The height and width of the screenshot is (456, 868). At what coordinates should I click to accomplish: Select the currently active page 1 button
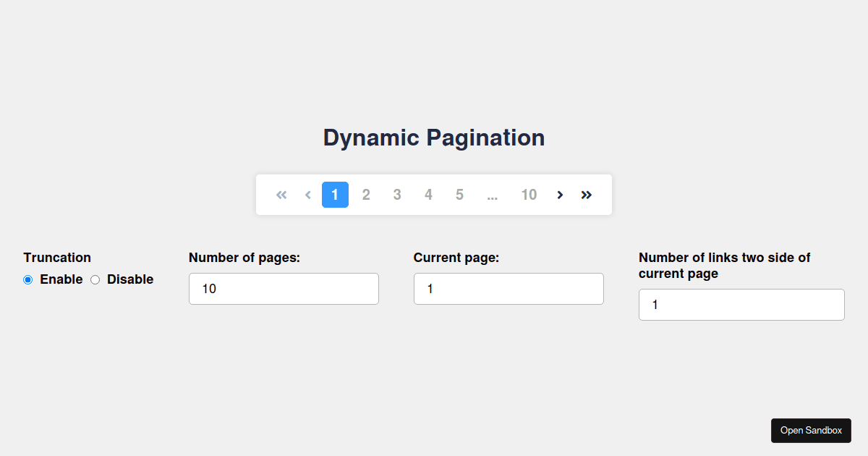pos(335,194)
